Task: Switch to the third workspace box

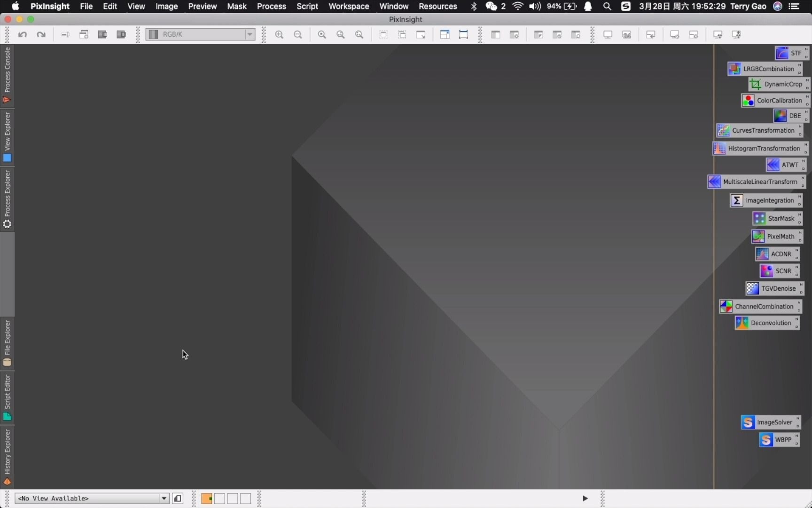Action: pyautogui.click(x=233, y=499)
